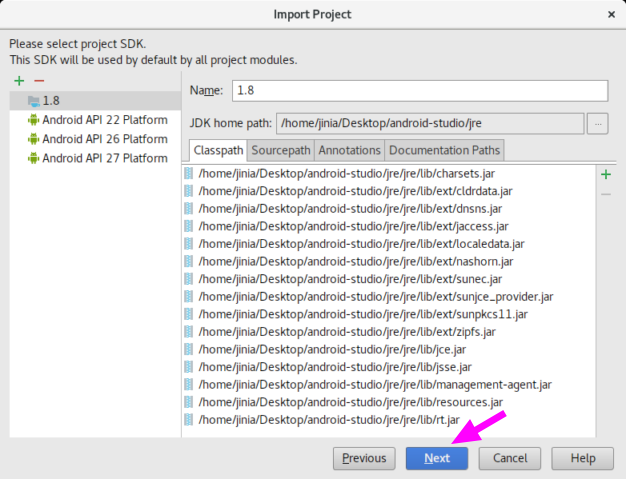Go back with the Previous button
626x479 pixels.
coord(364,458)
